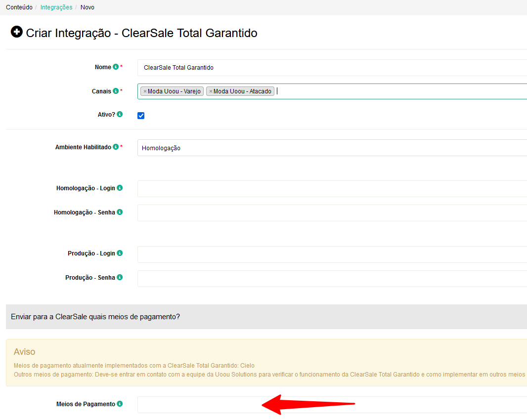Image resolution: width=527 pixels, height=420 pixels.
Task: Open the Meios de Pagamento selector
Action: click(332, 405)
